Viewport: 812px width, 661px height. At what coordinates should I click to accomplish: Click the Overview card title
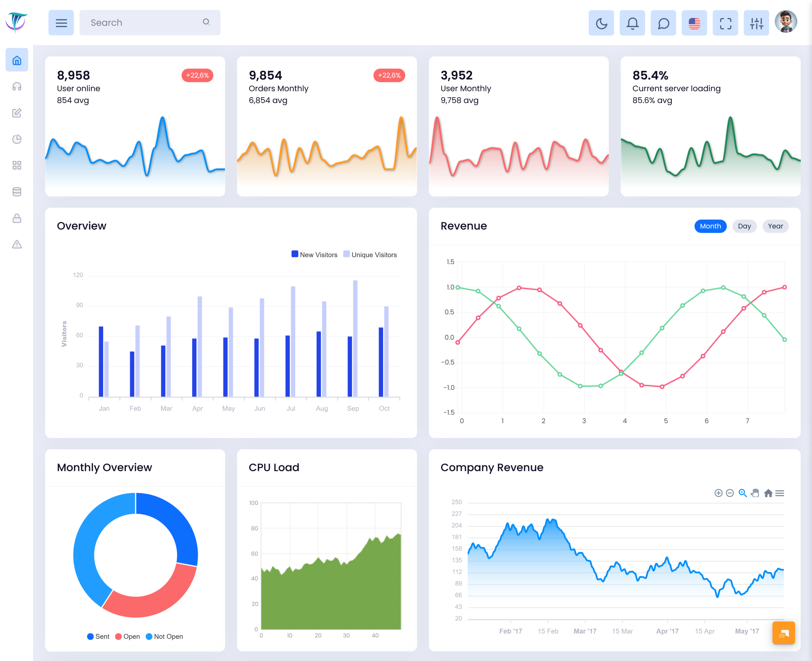tap(82, 226)
